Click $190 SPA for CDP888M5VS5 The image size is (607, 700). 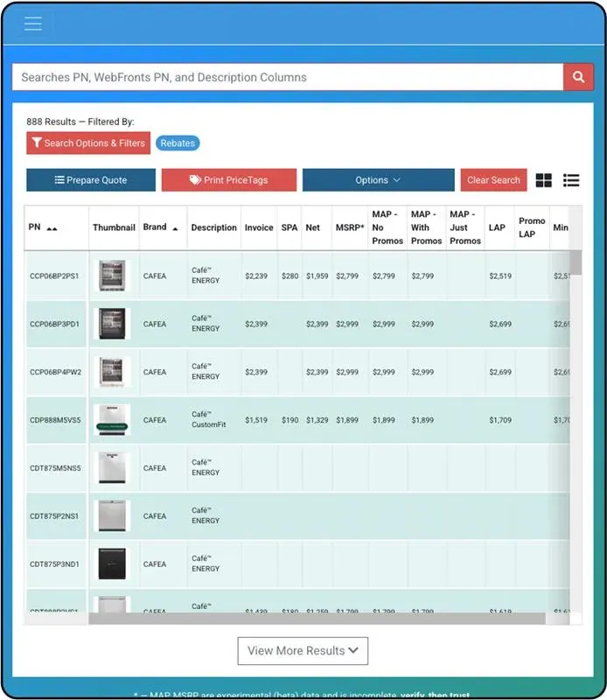click(x=290, y=420)
